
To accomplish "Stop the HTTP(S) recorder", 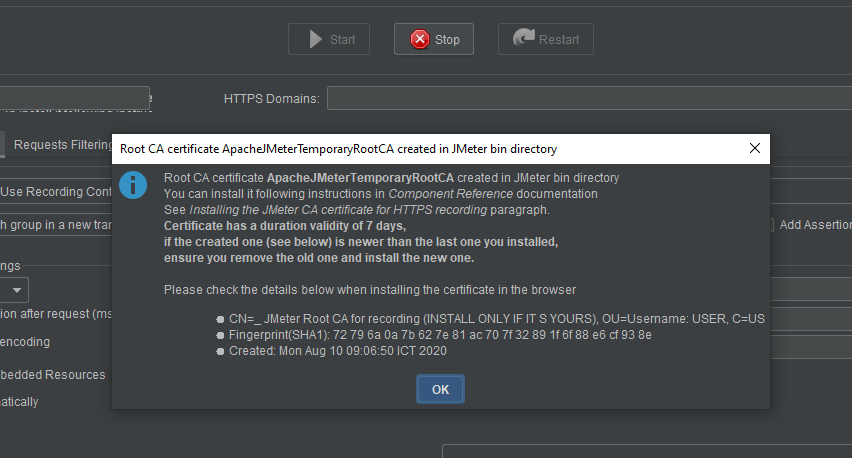I will (434, 39).
